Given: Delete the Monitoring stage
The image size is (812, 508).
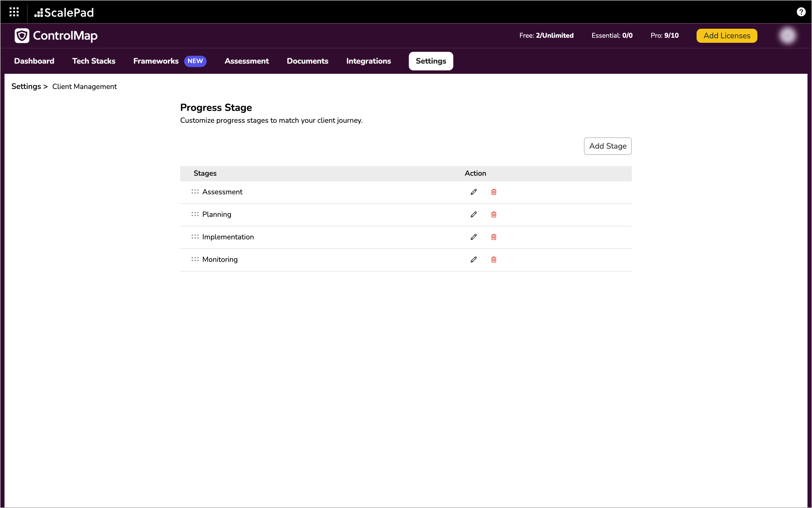Looking at the screenshot, I should [494, 259].
